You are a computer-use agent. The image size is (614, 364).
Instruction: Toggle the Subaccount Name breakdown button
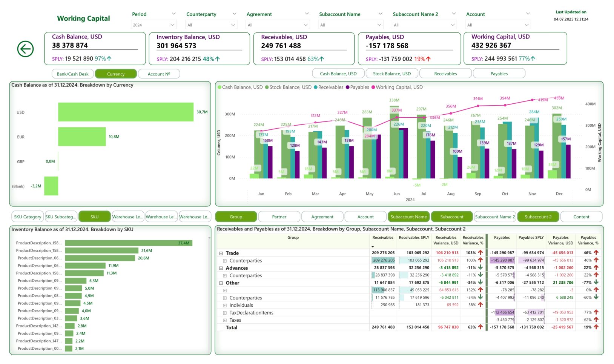(408, 217)
